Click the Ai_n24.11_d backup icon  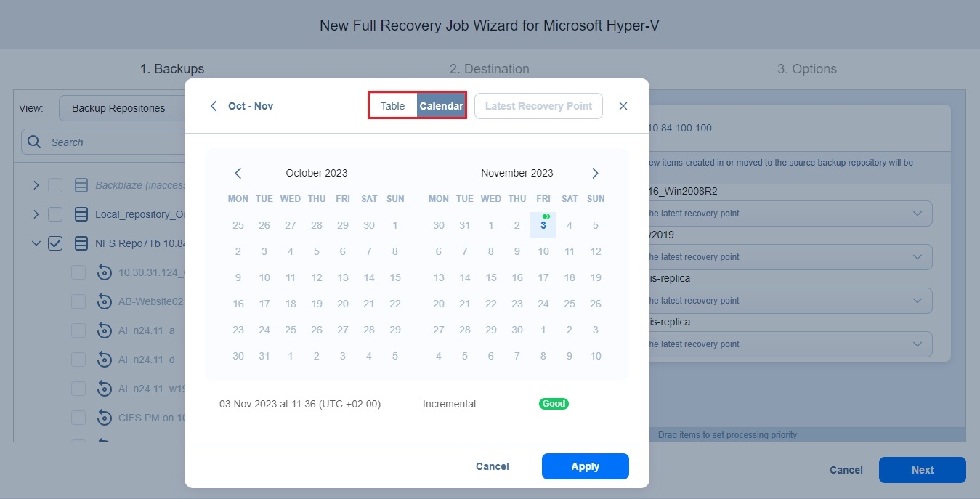coord(104,360)
